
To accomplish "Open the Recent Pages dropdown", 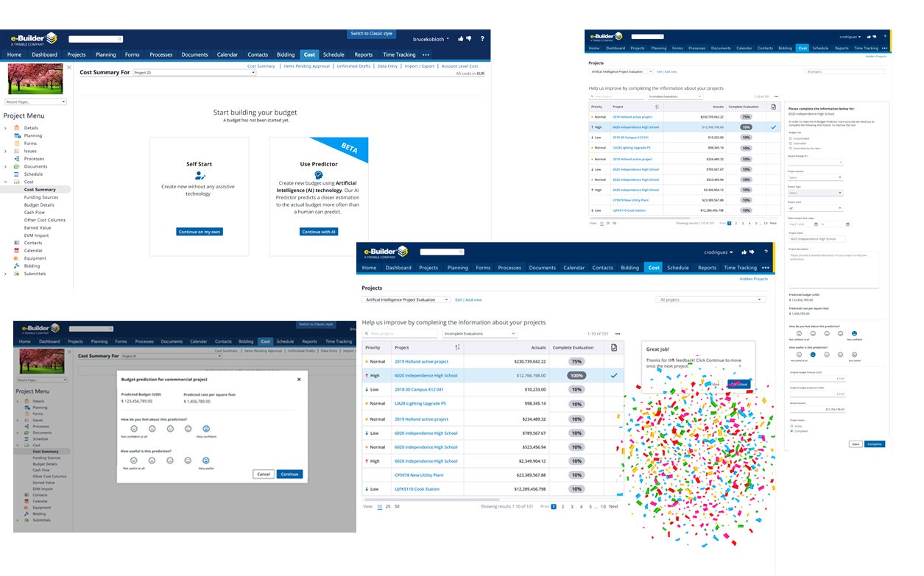I will tap(35, 102).
